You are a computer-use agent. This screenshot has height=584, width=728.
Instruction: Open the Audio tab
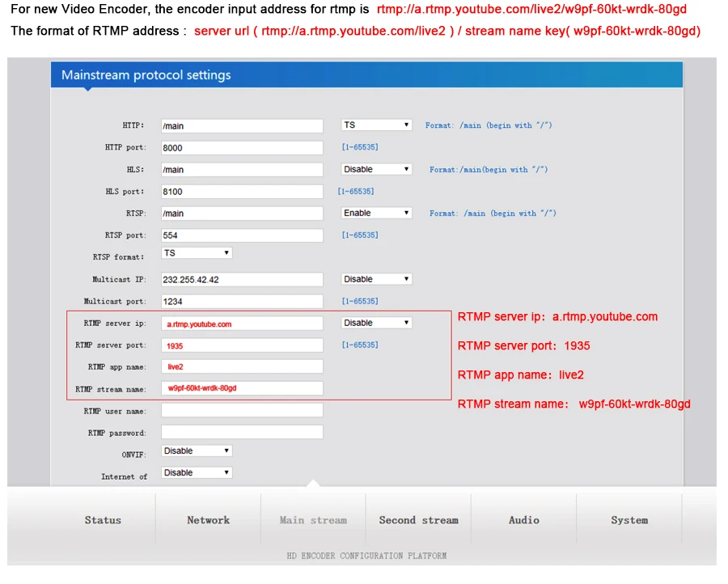(523, 520)
